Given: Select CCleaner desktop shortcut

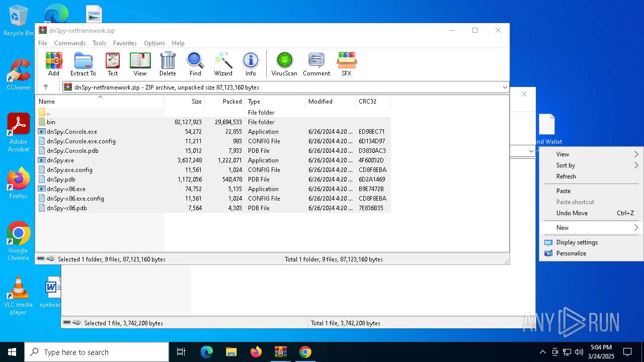Looking at the screenshot, I should pos(19,74).
